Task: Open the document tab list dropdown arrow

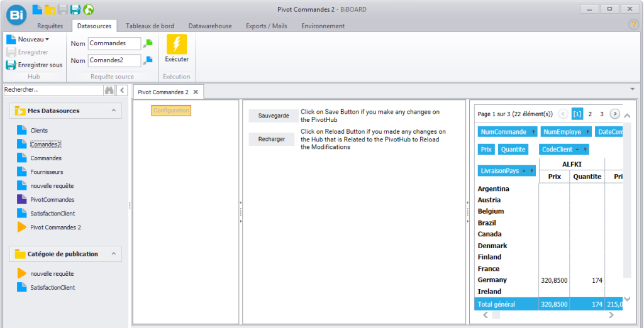Action: coord(632,89)
